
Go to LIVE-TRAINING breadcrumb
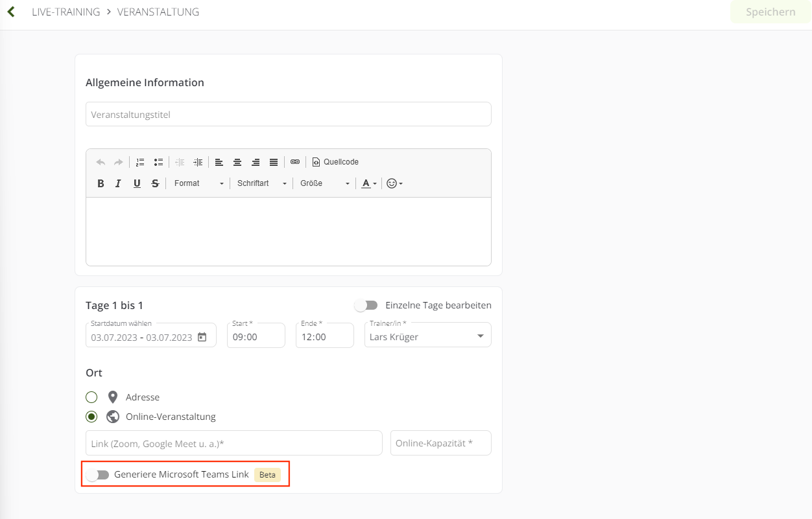tap(66, 12)
